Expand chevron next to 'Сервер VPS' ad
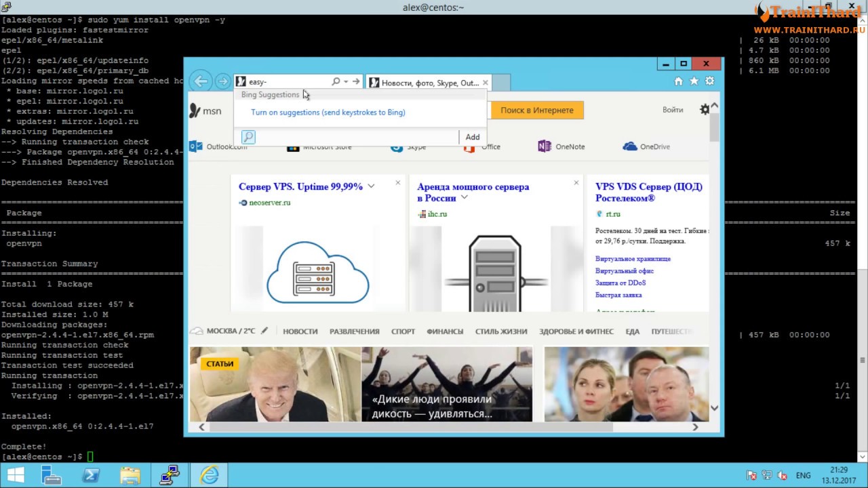 371,186
